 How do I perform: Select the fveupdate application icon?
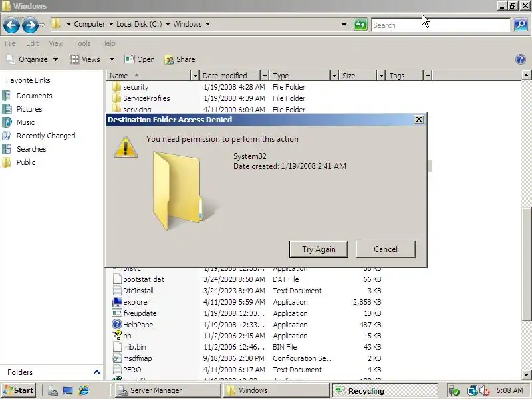[117, 313]
